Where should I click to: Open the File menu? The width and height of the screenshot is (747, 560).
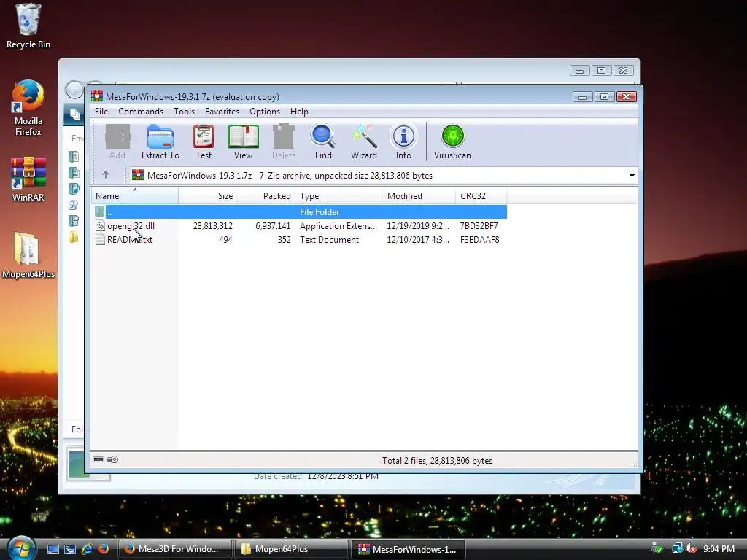[x=101, y=112]
